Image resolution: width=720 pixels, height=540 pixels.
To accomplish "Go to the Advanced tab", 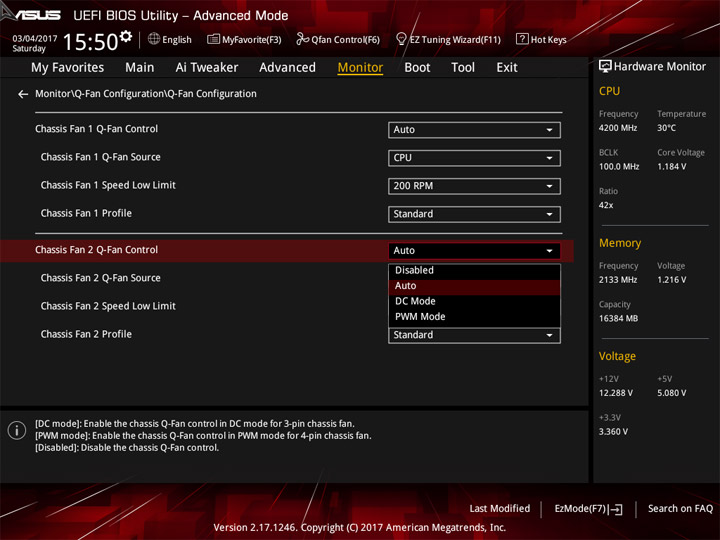I will click(x=287, y=68).
